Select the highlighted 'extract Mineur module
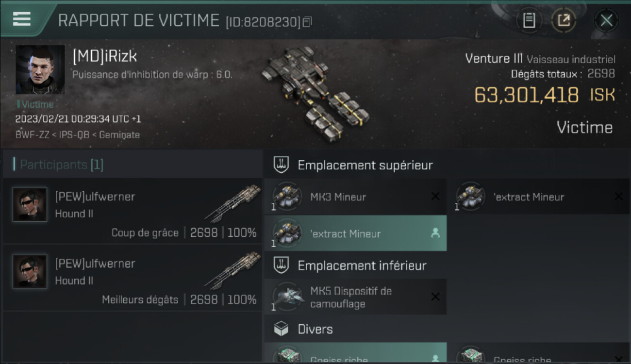This screenshot has width=631, height=364. (x=355, y=233)
